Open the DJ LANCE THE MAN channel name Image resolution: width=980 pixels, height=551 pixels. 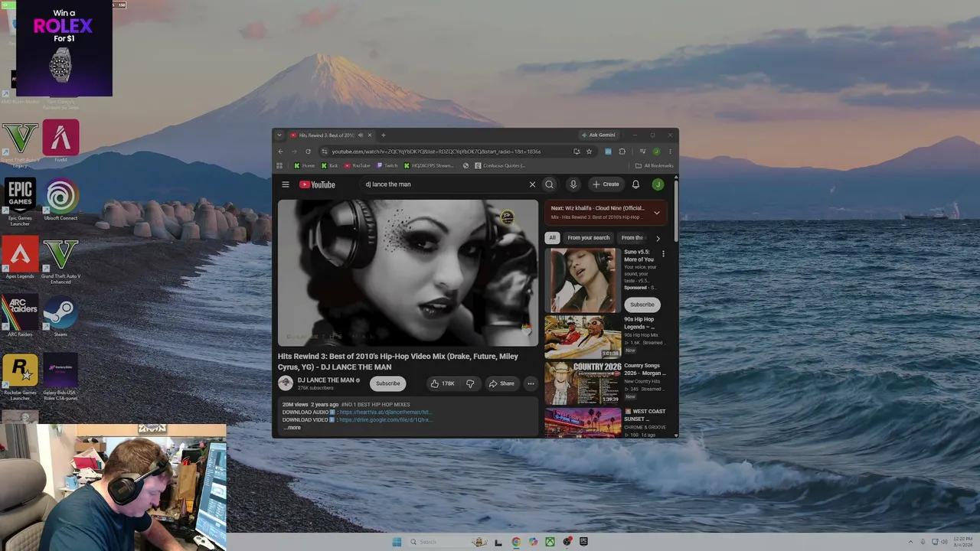325,380
